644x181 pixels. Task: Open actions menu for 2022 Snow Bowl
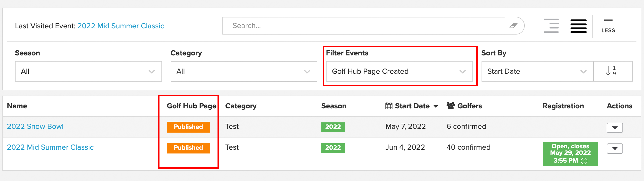(x=615, y=128)
